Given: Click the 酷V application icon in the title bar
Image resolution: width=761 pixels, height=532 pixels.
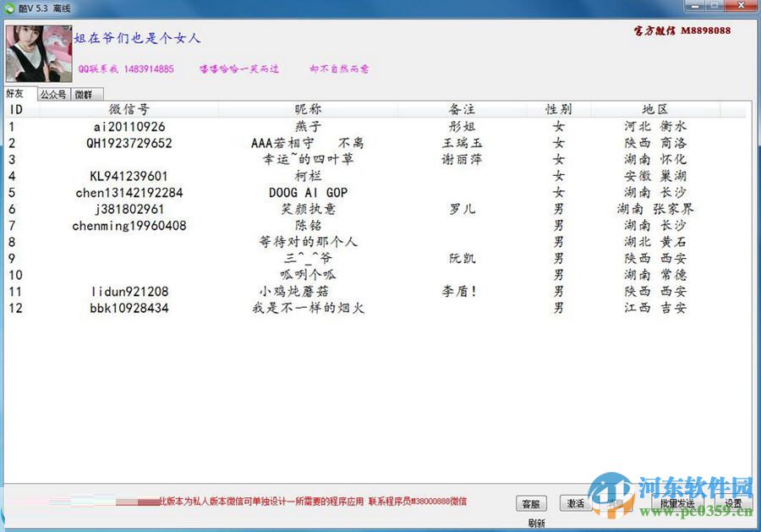Looking at the screenshot, I should coord(8,7).
